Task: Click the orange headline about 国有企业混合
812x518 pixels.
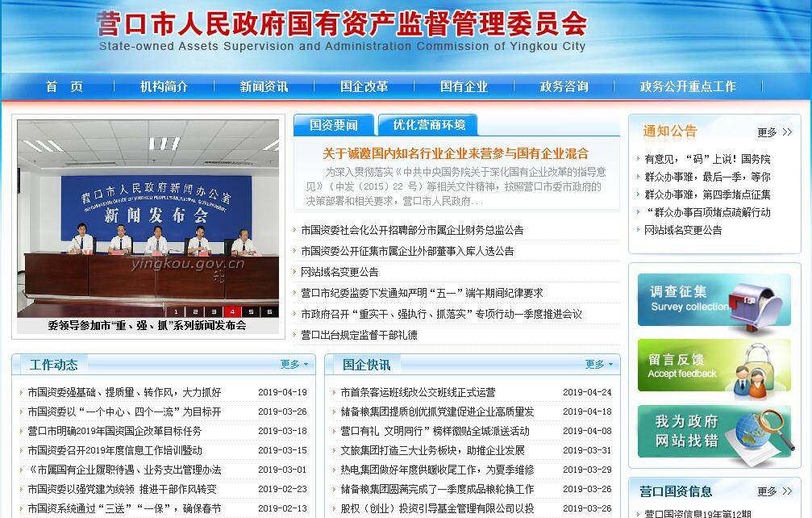Action: click(456, 153)
